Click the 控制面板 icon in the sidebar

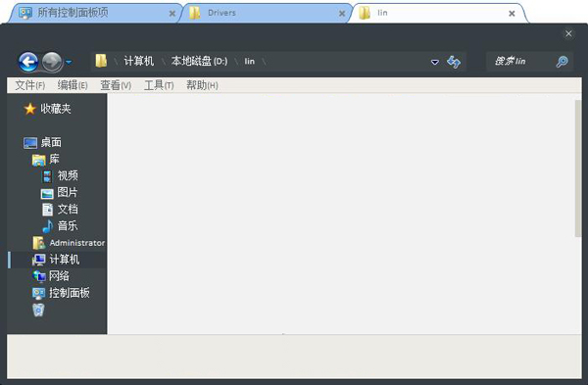coord(38,293)
